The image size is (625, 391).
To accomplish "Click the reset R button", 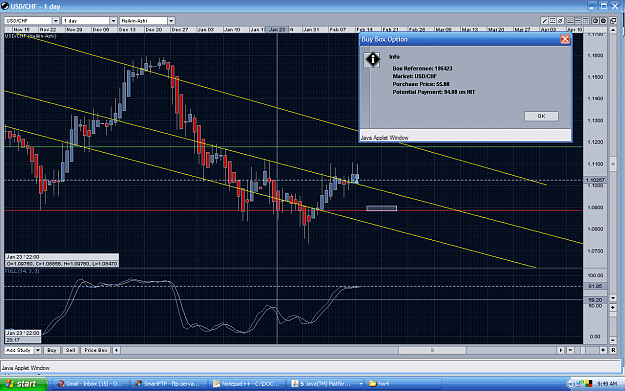I will [613, 350].
